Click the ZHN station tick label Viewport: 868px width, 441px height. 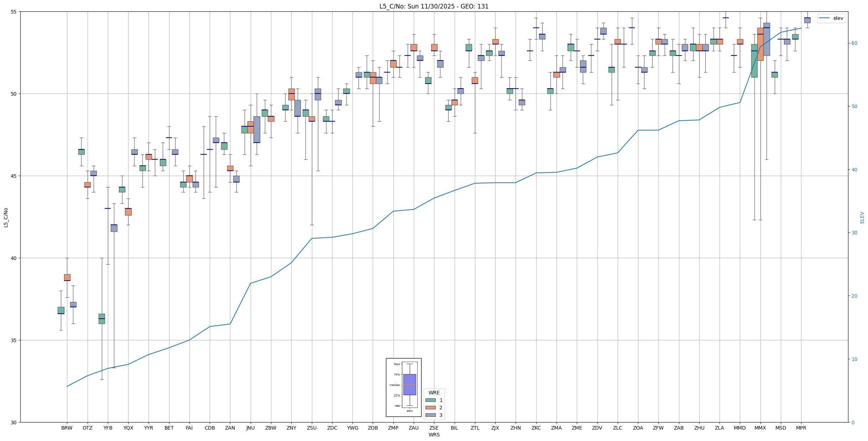[x=516, y=428]
